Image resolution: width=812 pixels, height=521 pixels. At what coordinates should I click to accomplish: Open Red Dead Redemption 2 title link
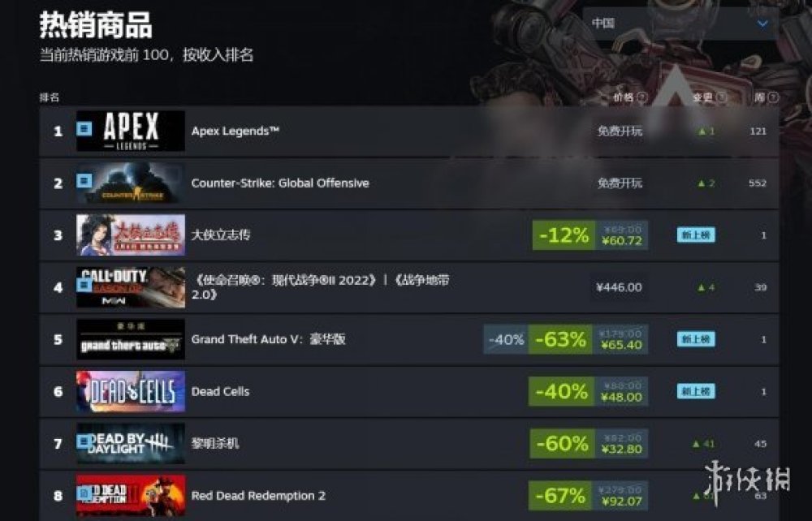258,496
